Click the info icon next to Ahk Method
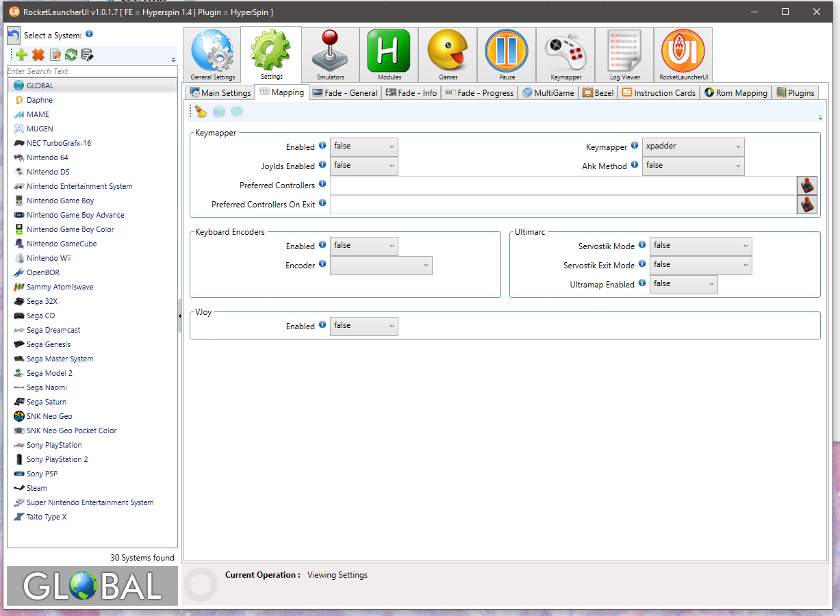The width and height of the screenshot is (840, 616). (635, 165)
